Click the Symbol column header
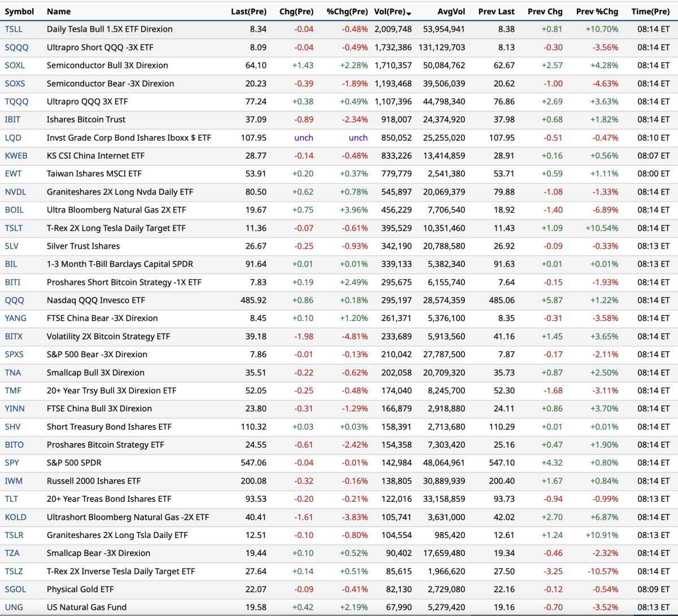Viewport: 678px width, 616px height. pyautogui.click(x=19, y=11)
